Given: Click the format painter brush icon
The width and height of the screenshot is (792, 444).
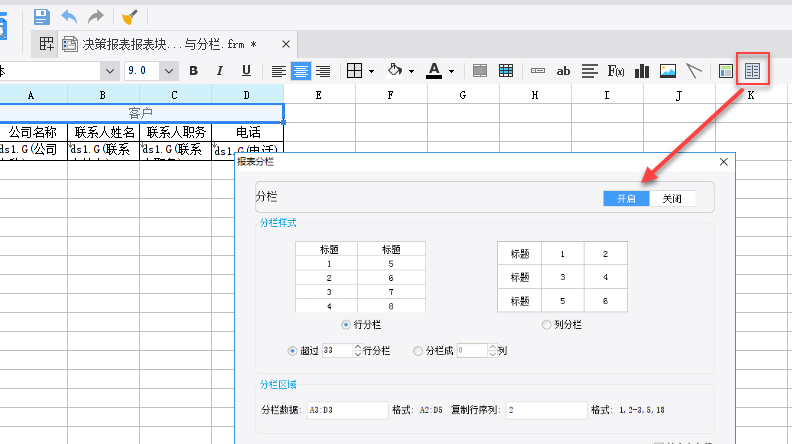Looking at the screenshot, I should click(130, 17).
